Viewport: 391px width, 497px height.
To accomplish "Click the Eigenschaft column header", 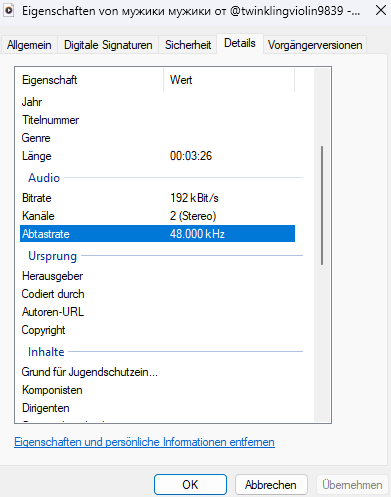I will pyautogui.click(x=92, y=80).
